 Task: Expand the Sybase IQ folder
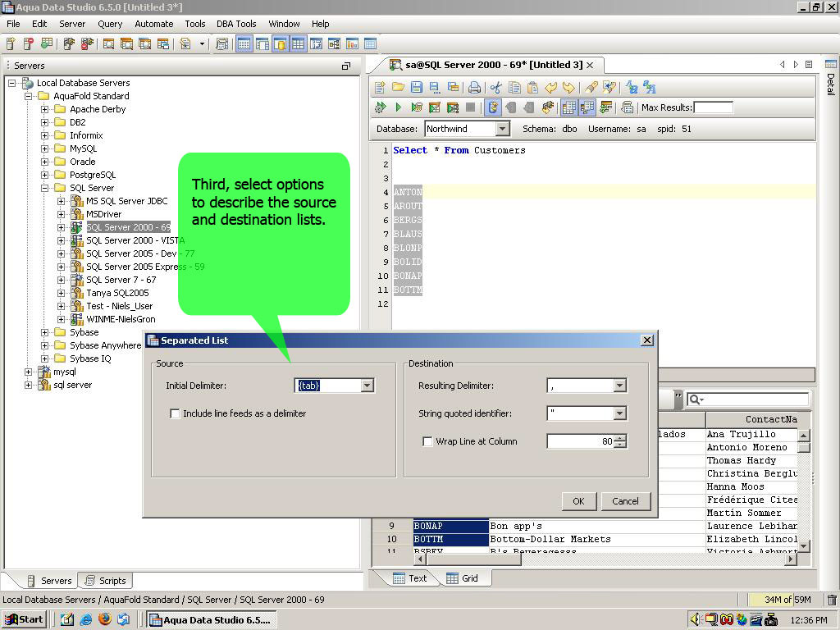pyautogui.click(x=45, y=359)
